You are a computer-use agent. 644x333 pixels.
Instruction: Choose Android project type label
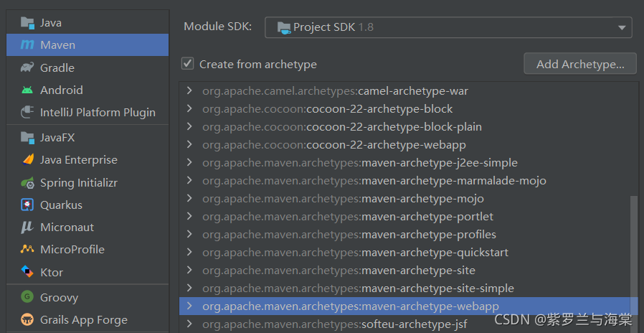coord(62,90)
